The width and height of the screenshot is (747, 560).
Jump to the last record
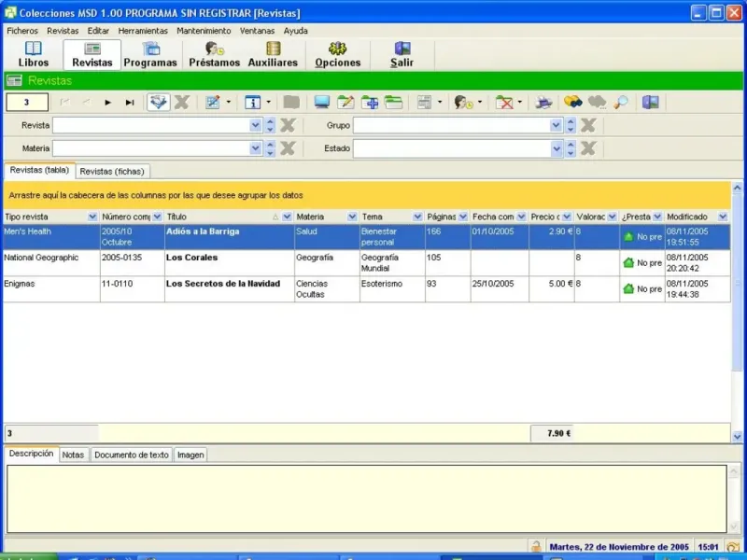[x=130, y=103]
